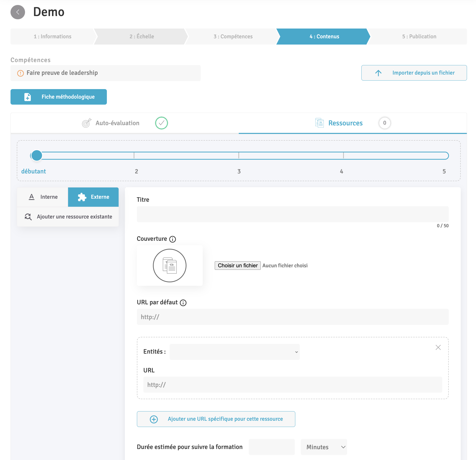Click the green checkmark beside Auto-évaluation

[x=161, y=123]
